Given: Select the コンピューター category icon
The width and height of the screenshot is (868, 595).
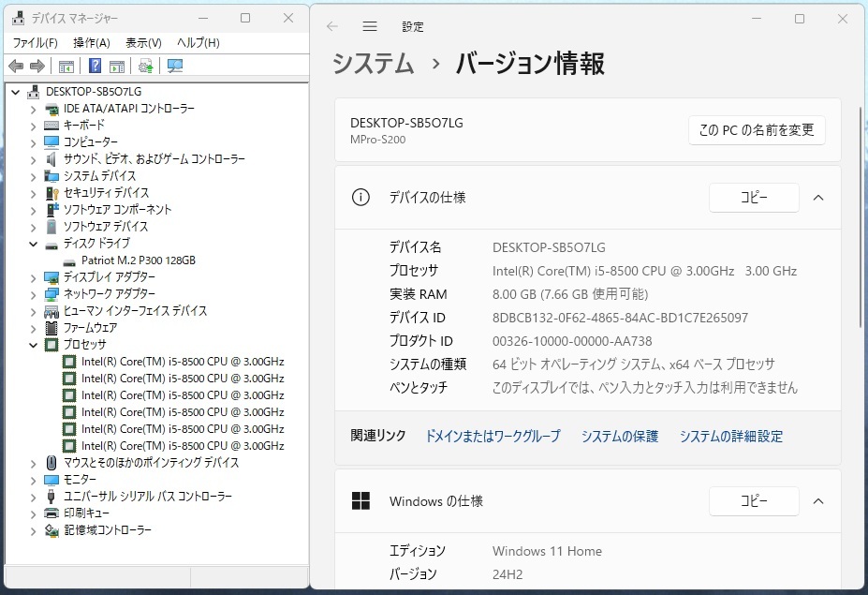Looking at the screenshot, I should 51,142.
